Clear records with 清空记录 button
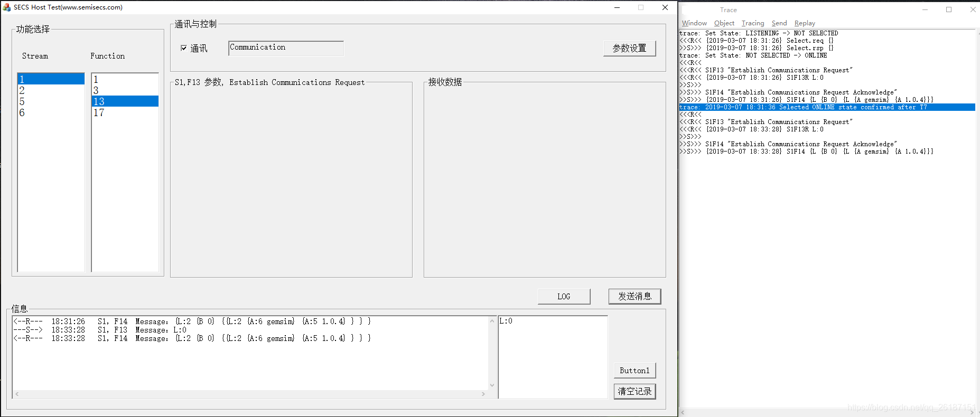 (634, 391)
